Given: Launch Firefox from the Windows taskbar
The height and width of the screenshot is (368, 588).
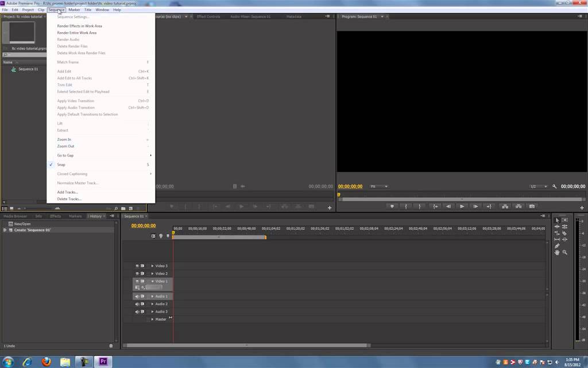Looking at the screenshot, I should click(47, 362).
